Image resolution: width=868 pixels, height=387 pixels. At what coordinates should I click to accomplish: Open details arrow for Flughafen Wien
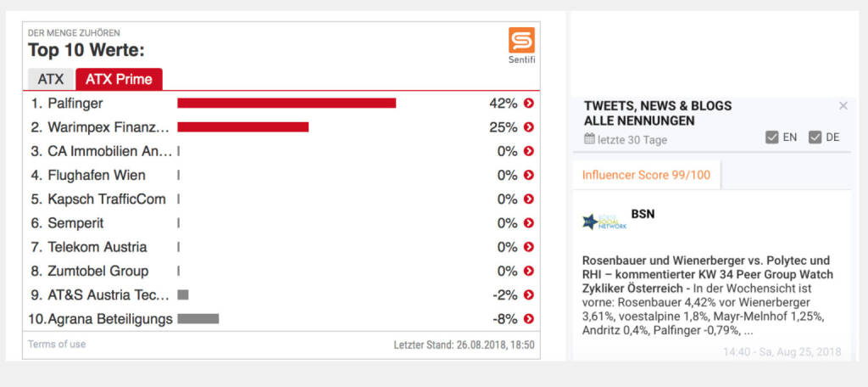(529, 176)
